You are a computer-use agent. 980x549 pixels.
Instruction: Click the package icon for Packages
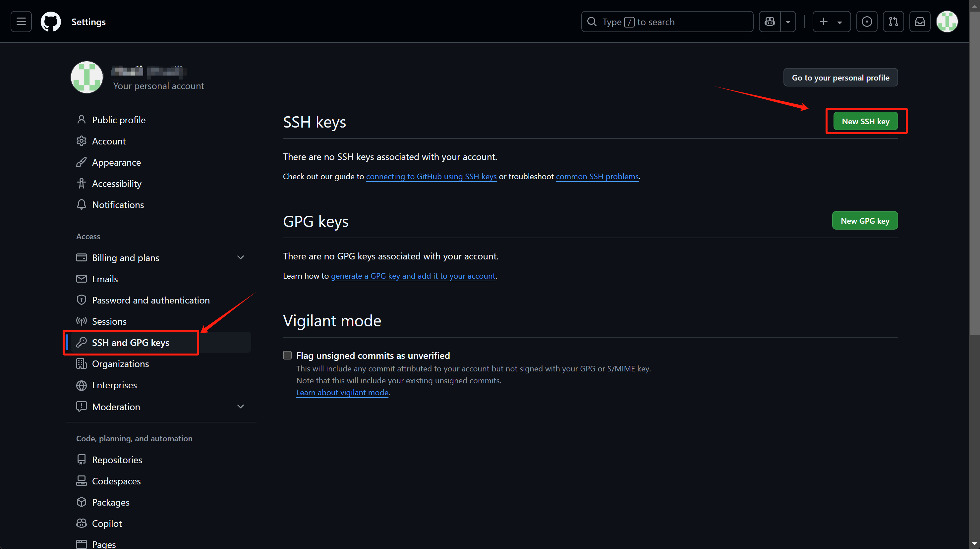pyautogui.click(x=82, y=502)
